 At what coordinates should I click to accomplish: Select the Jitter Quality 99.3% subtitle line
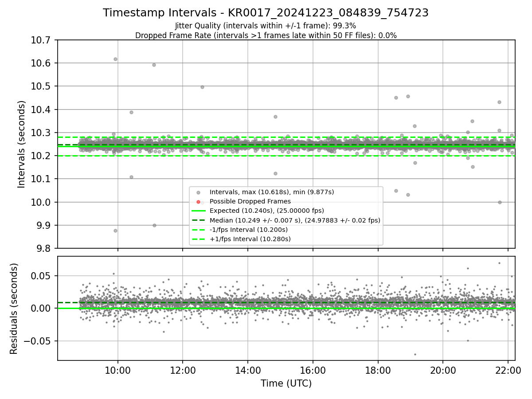coord(266,26)
